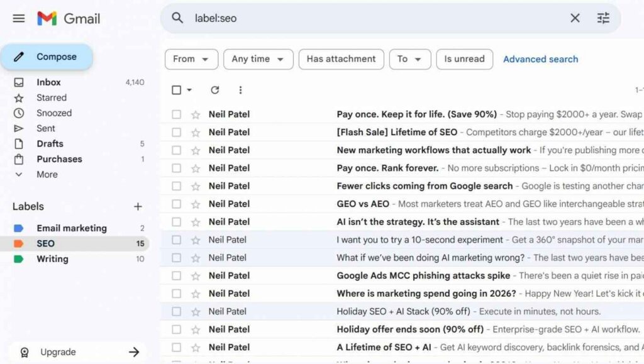The height and width of the screenshot is (364, 644).
Task: Select the checkbox for 'Pay once. Rank forever.' email
Action: point(177,168)
